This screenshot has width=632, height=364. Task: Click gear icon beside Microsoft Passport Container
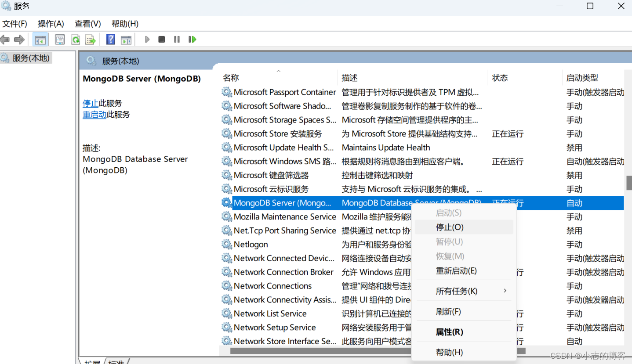point(227,92)
